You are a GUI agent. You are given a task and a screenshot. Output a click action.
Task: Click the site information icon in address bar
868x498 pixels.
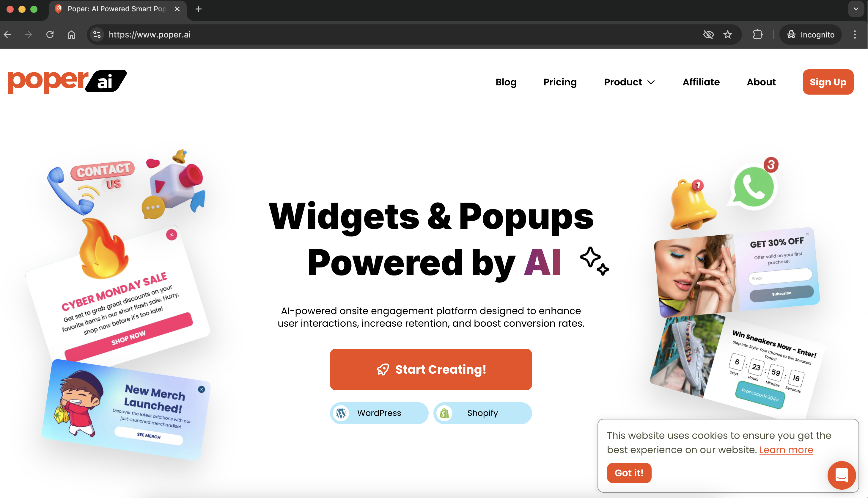pos(97,35)
